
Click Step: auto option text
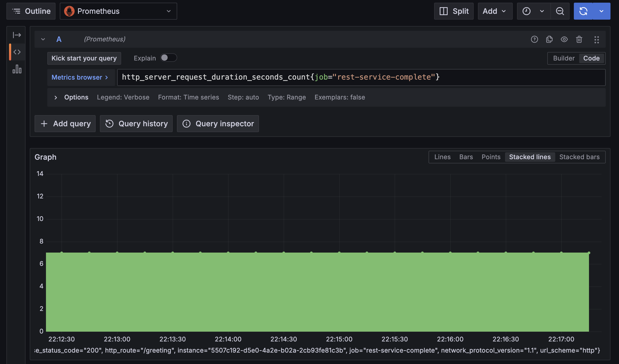click(243, 97)
